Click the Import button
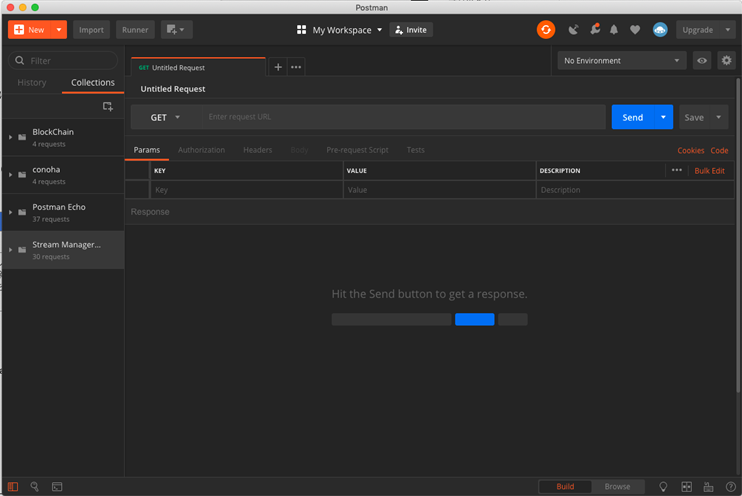Viewport: 742px width, 496px height. coord(91,30)
